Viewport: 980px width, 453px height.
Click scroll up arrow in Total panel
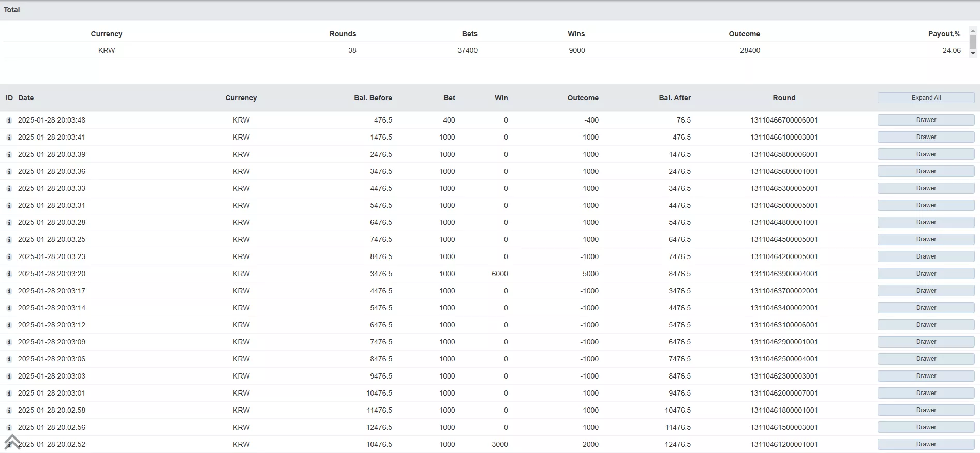tap(973, 30)
